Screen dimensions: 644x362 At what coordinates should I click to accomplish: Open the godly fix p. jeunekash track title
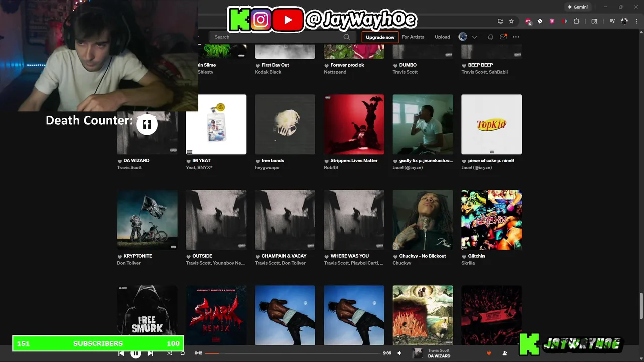[426, 160]
